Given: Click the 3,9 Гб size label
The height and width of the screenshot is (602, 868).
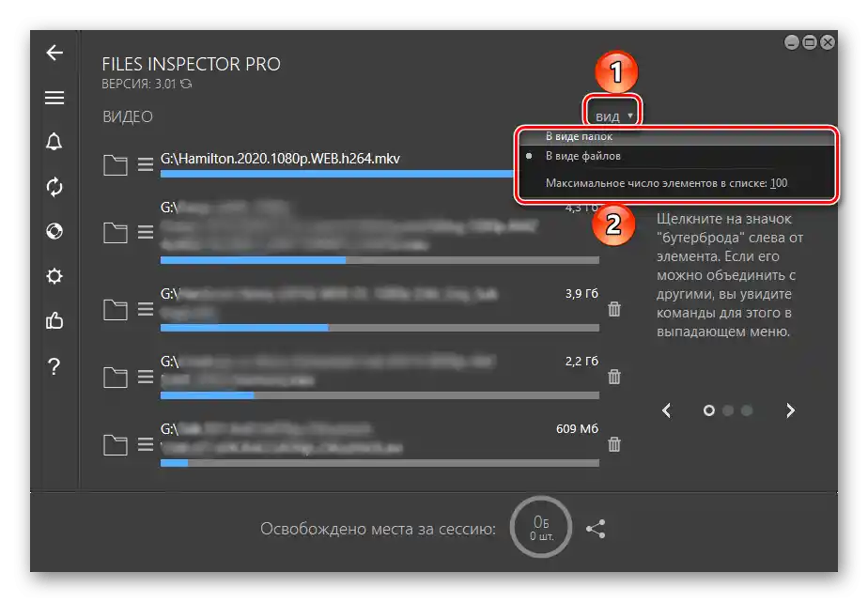Looking at the screenshot, I should 581,293.
